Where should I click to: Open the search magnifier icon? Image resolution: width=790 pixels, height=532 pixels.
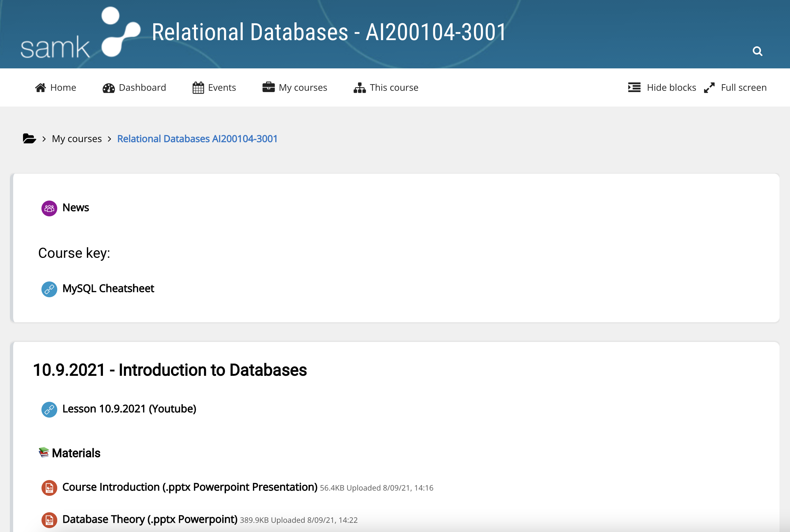pyautogui.click(x=758, y=51)
